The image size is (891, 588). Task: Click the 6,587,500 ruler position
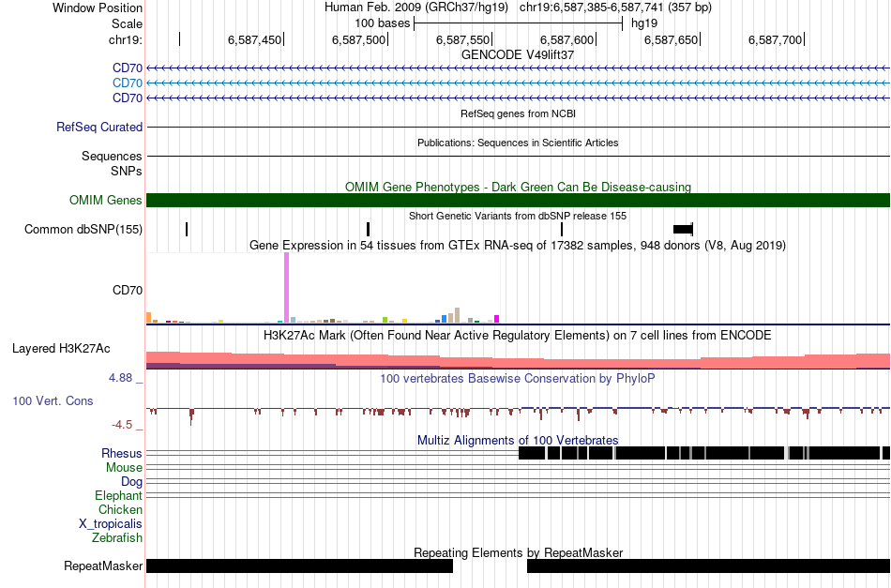(358, 39)
